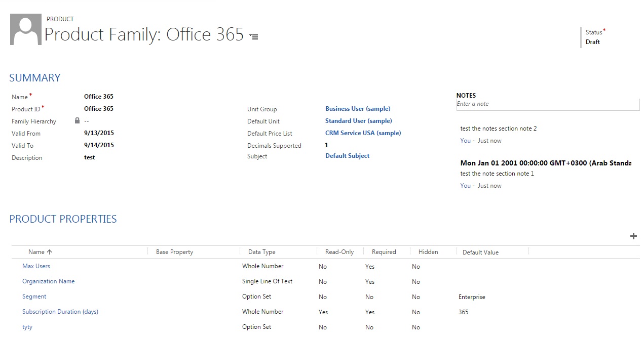The image size is (644, 339).
Task: Click the Family Hierarchy value dashes
Action: (87, 121)
